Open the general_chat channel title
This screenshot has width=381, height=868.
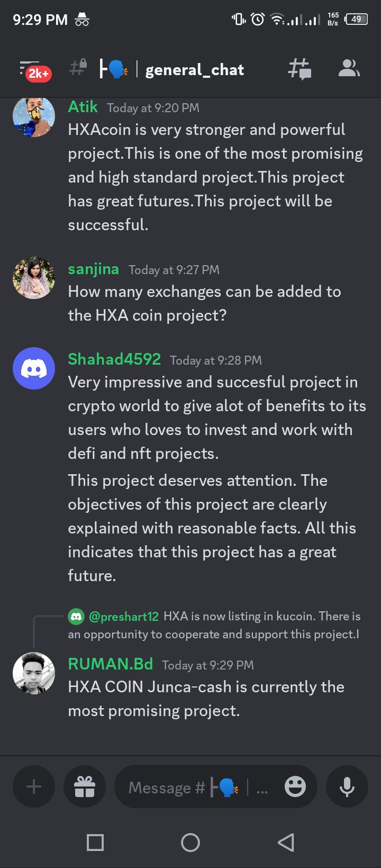195,70
